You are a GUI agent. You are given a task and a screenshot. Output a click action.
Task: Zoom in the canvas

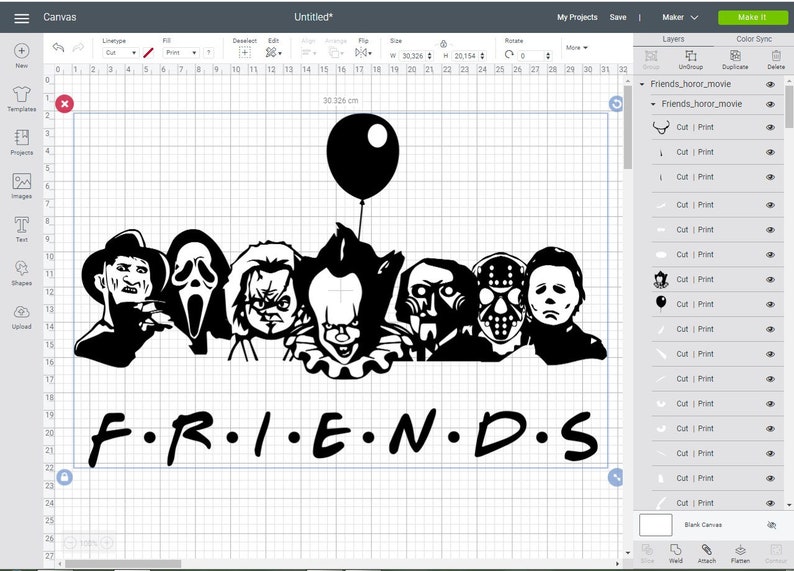coord(107,543)
